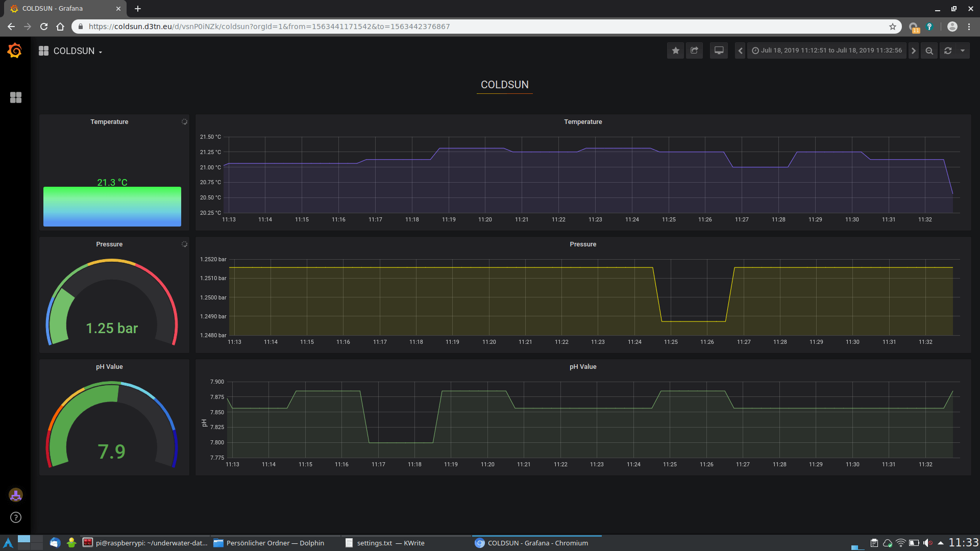The width and height of the screenshot is (980, 551).
Task: Star this dashboard as favorite
Action: pyautogui.click(x=675, y=51)
